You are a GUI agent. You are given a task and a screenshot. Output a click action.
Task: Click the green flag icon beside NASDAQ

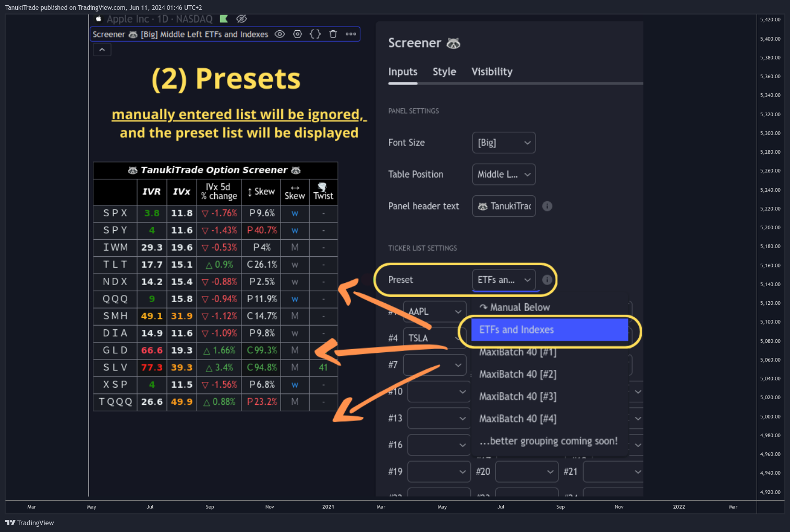tap(224, 19)
